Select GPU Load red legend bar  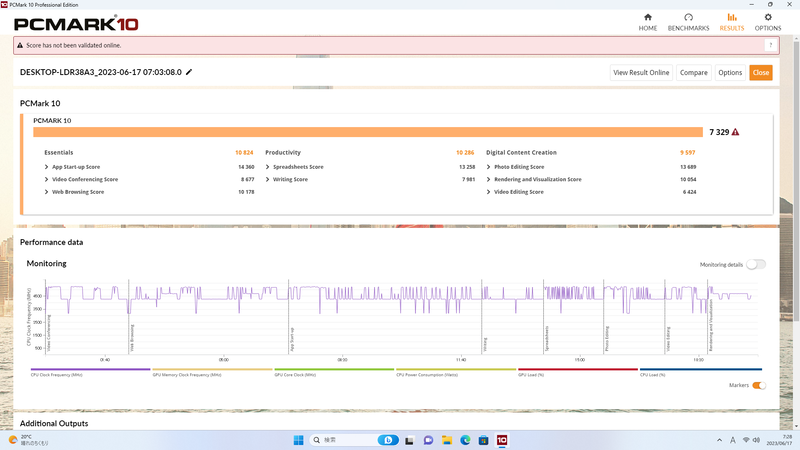tap(578, 369)
